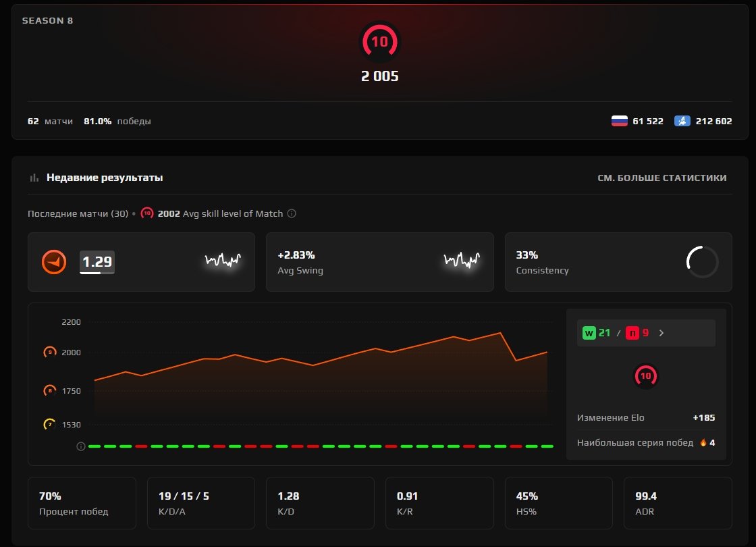Click the fire streak icon beside 4
The width and height of the screenshot is (756, 547).
pyautogui.click(x=703, y=442)
